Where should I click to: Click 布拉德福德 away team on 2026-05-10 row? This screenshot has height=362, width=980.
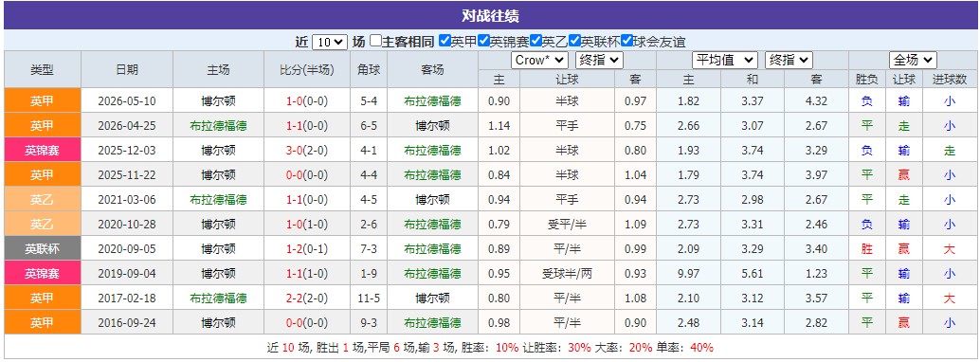pyautogui.click(x=432, y=100)
